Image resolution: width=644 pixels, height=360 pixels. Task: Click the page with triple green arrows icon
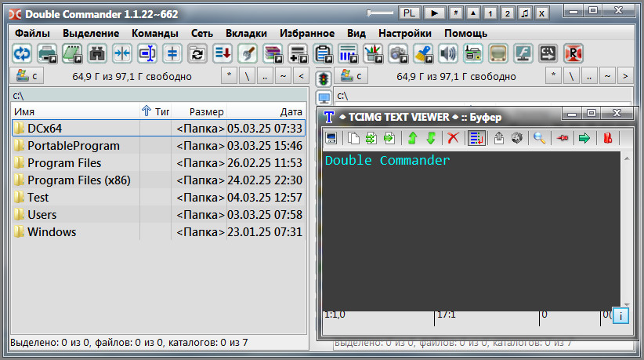[x=371, y=138]
